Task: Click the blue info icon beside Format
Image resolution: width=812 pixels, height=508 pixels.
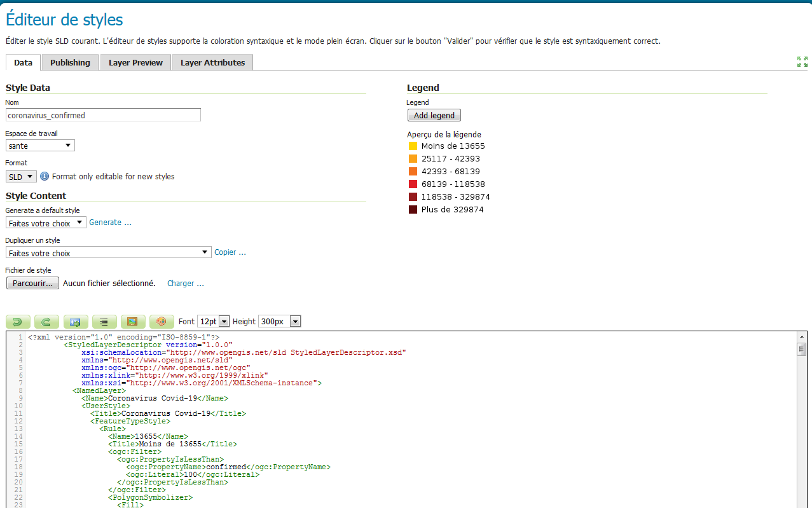Action: click(x=45, y=176)
